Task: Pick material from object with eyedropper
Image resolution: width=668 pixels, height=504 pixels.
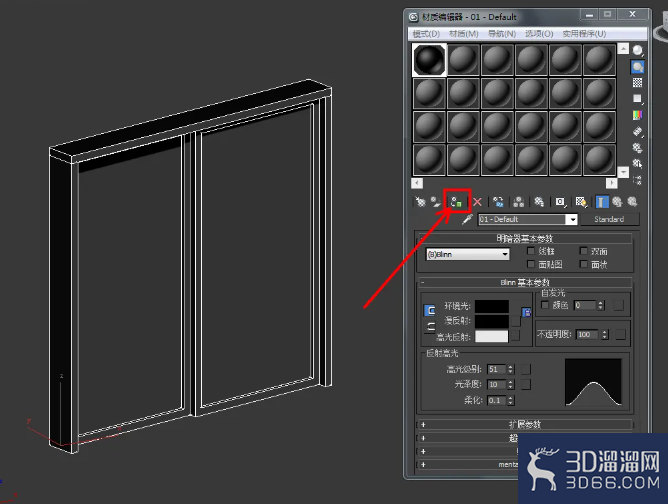Action: pos(467,219)
